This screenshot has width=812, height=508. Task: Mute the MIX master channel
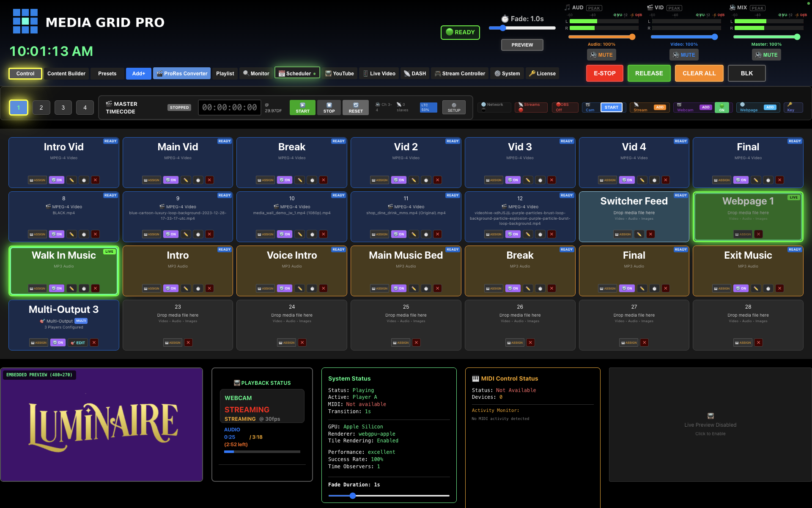(766, 55)
